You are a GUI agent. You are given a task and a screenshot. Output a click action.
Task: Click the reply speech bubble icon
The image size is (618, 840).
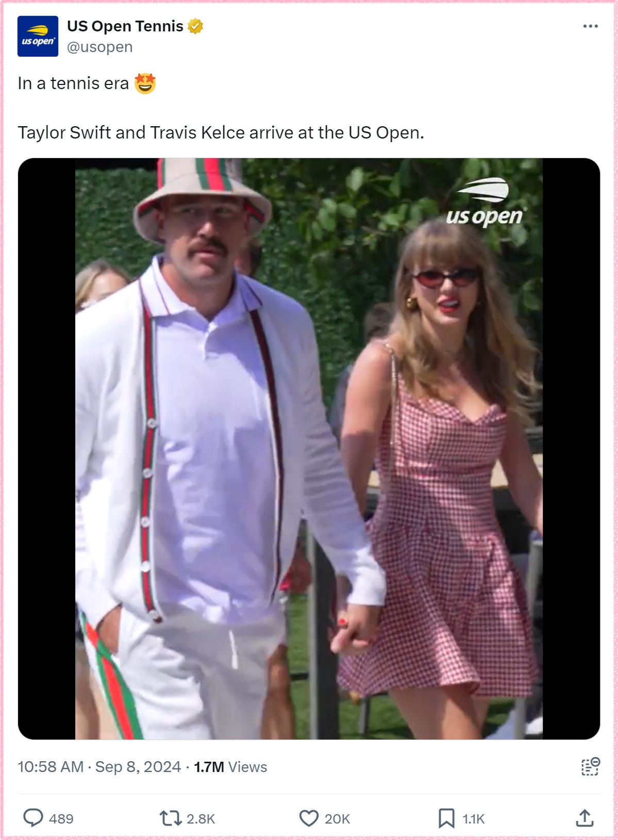34,818
